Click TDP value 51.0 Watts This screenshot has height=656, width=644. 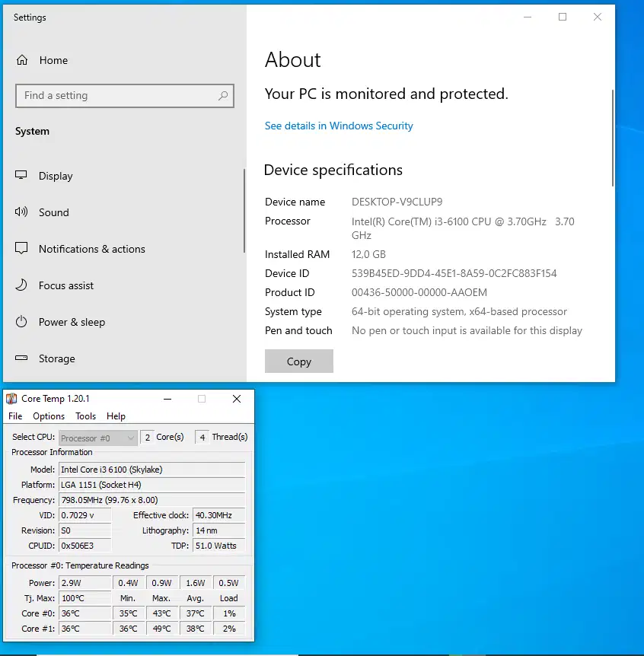(x=218, y=546)
